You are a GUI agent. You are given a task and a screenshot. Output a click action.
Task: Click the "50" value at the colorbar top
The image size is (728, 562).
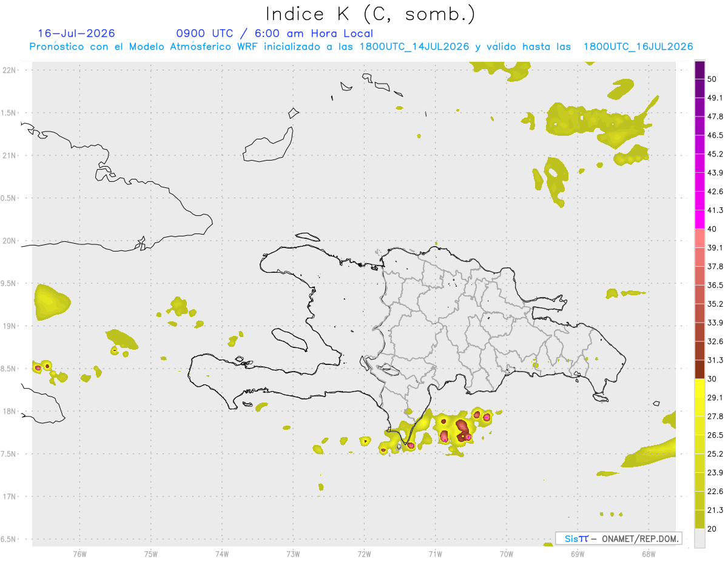tap(713, 79)
